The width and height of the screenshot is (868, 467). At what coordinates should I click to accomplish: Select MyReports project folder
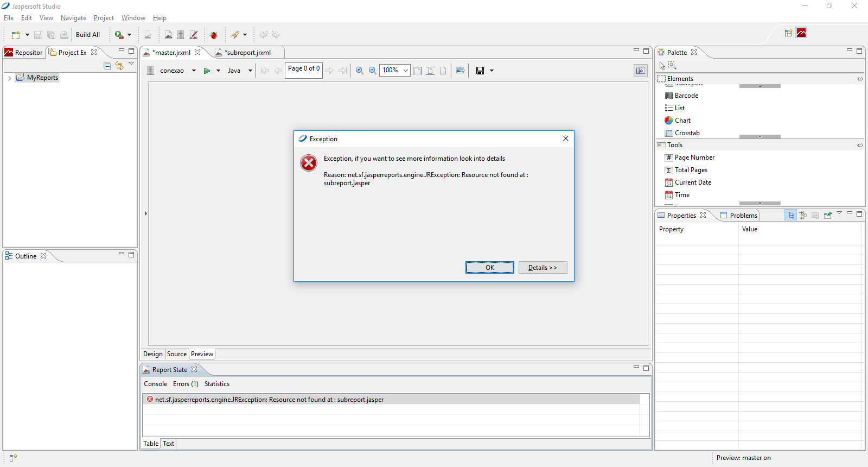(x=37, y=78)
